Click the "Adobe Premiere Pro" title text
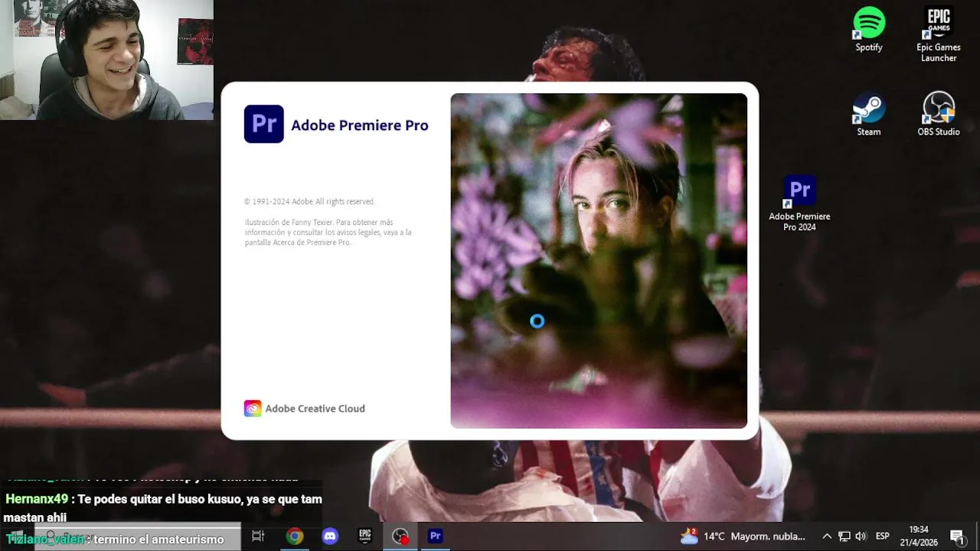 (x=360, y=126)
